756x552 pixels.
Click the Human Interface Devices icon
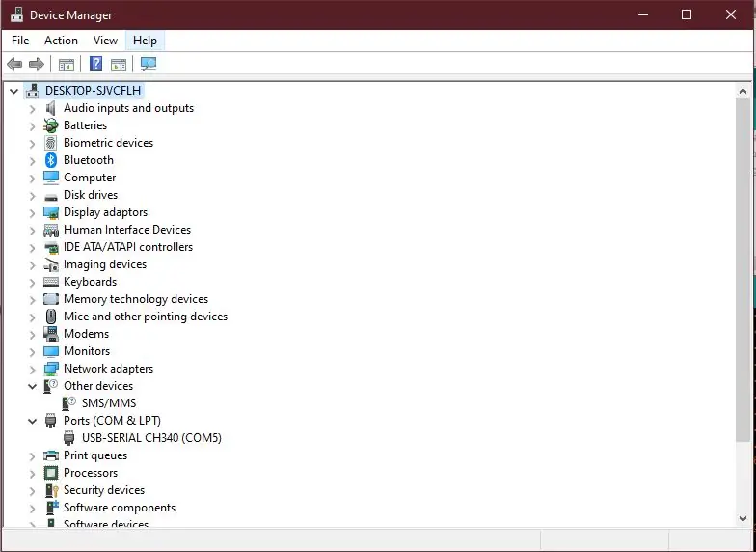pyautogui.click(x=50, y=230)
